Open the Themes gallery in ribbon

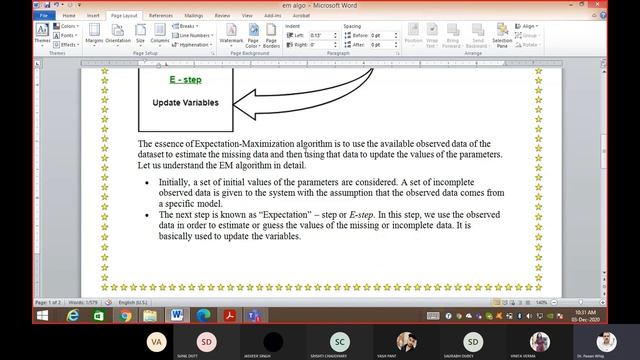click(42, 34)
